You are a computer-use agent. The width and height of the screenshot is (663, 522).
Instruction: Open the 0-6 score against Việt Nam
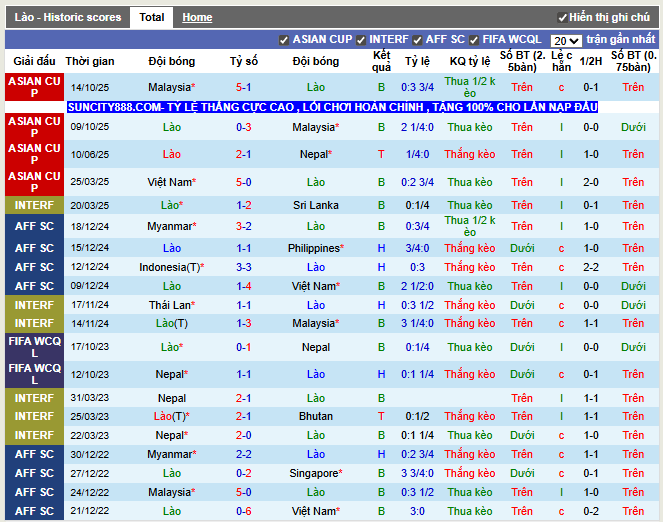244,511
